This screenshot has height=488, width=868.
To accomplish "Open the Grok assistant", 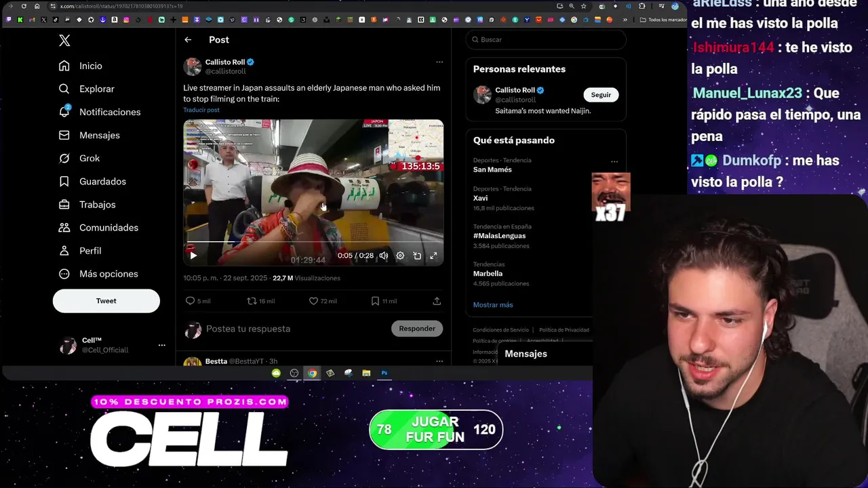I will coord(79,158).
